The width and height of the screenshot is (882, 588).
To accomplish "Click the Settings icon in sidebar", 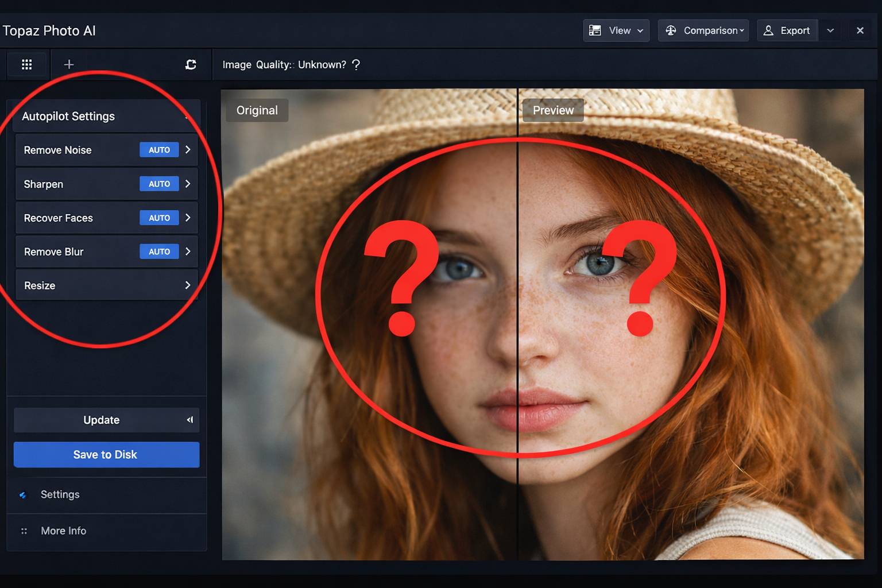I will pos(23,495).
